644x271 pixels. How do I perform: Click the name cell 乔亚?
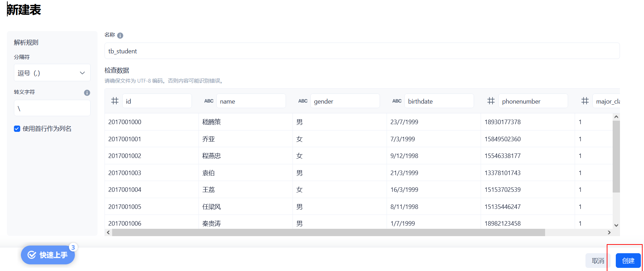pyautogui.click(x=246, y=139)
